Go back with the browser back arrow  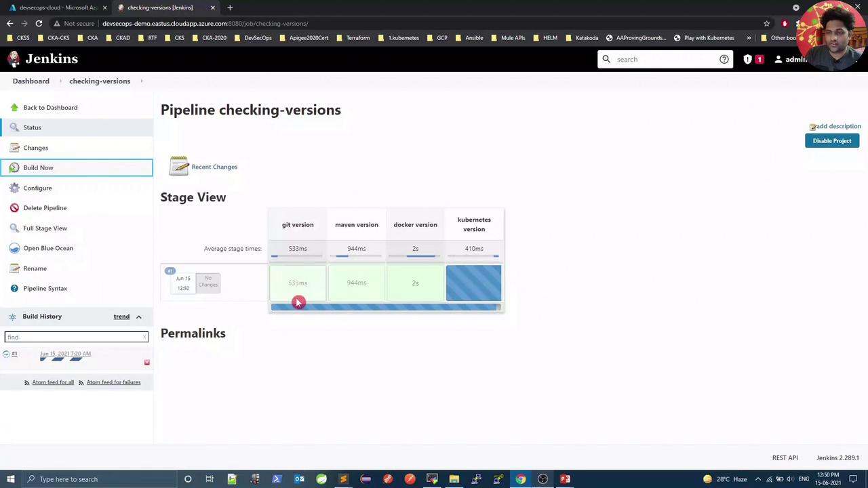tap(9, 23)
